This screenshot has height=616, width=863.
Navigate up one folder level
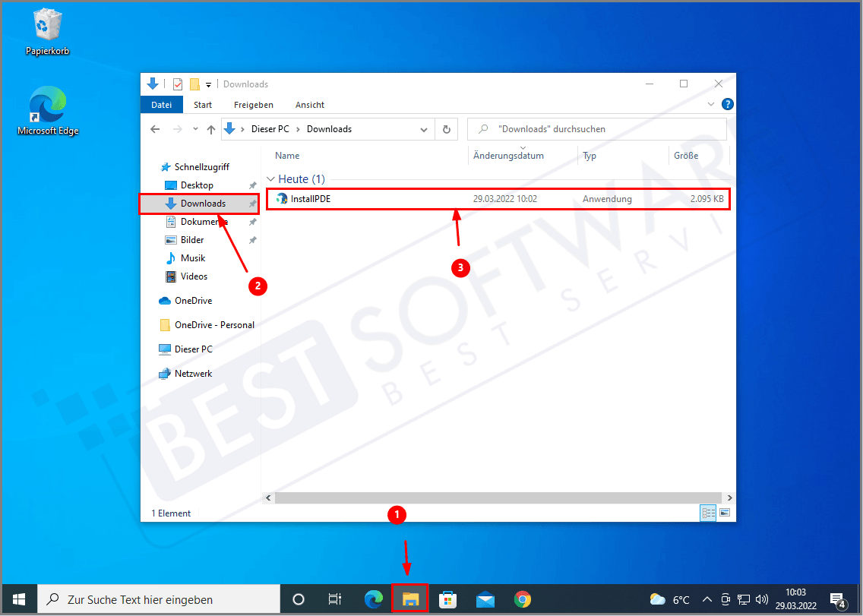[210, 129]
